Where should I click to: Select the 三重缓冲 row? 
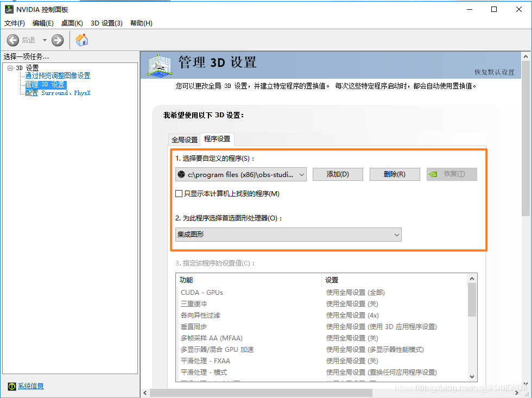(x=322, y=304)
